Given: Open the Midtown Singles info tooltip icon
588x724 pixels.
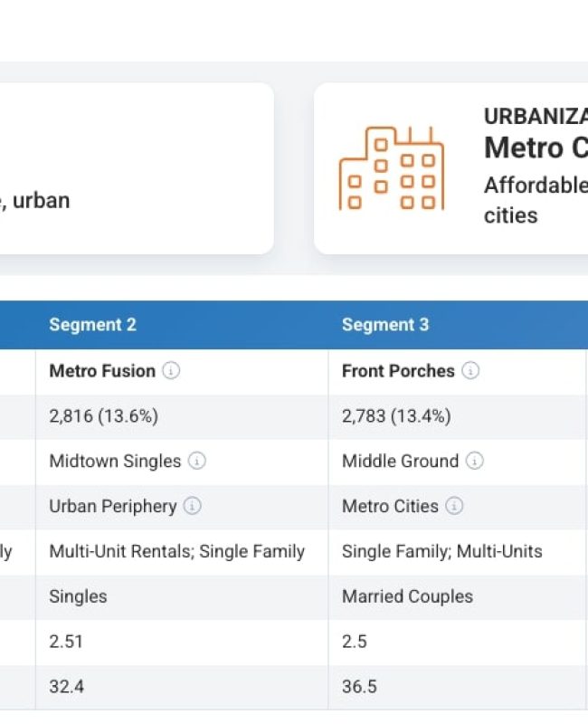Looking at the screenshot, I should pos(197,462).
